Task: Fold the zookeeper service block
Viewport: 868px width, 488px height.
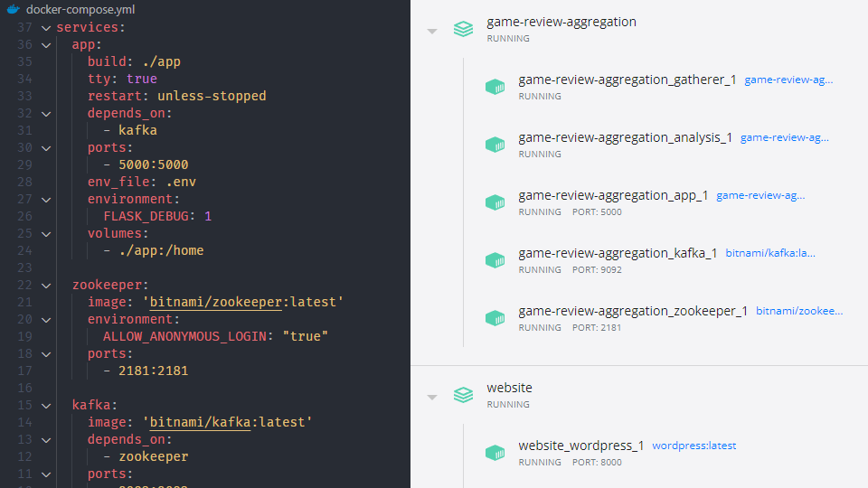Action: tap(46, 285)
